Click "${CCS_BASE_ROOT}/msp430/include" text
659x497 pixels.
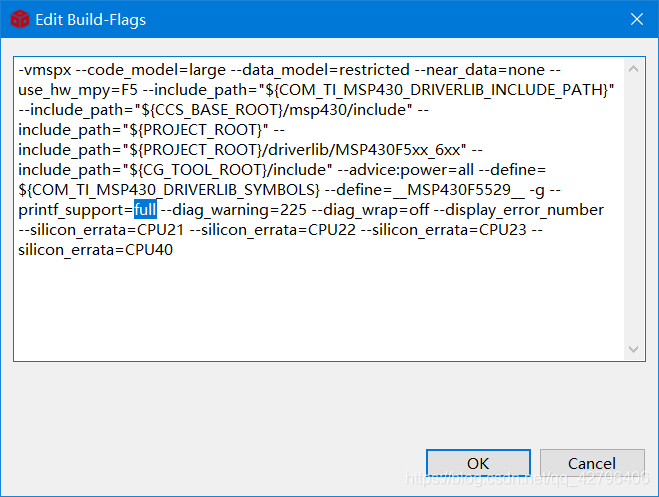point(274,110)
